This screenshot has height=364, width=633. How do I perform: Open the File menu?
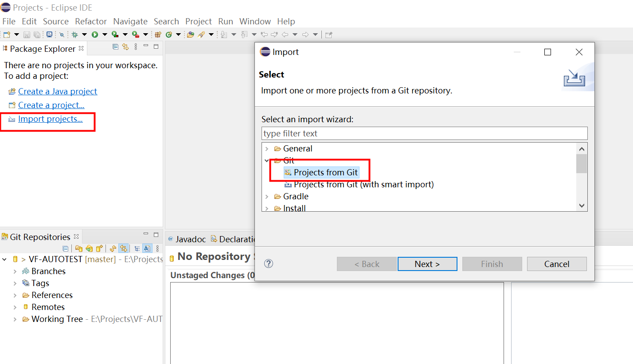9,21
